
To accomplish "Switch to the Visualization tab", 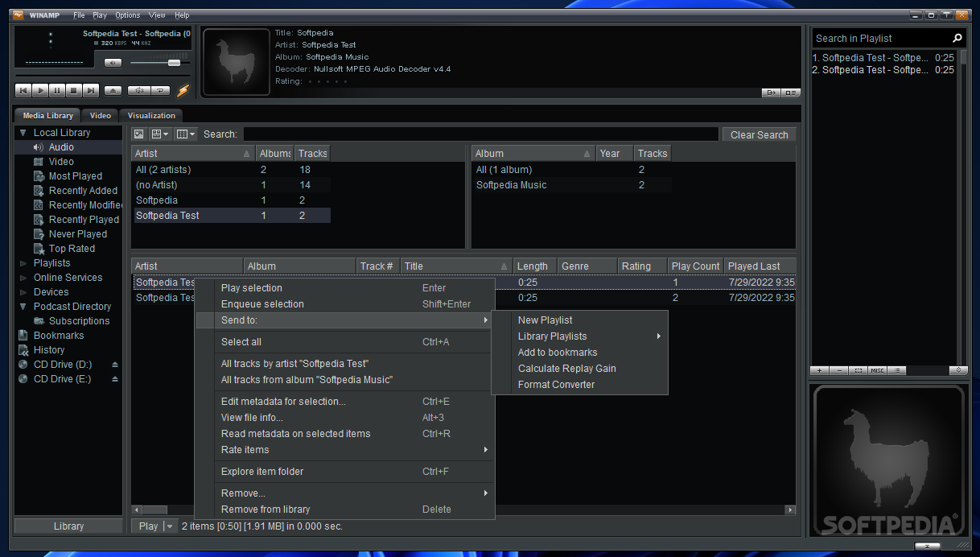I will point(151,115).
